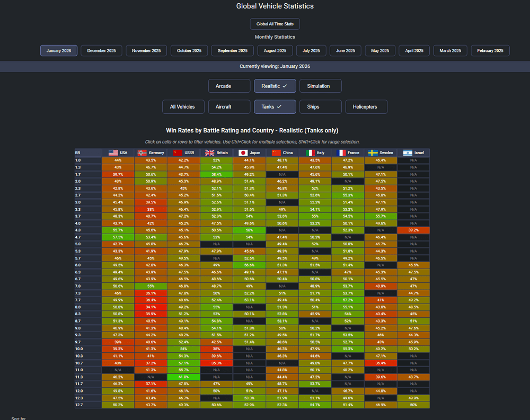
Task: Filter by Helicopters vehicle type
Action: (x=366, y=106)
